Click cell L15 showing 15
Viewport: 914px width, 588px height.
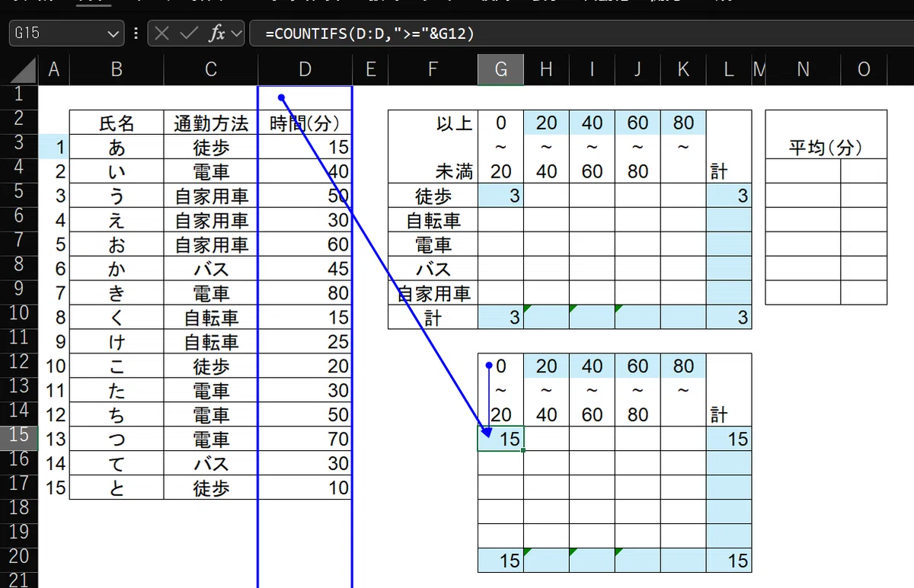[729, 439]
